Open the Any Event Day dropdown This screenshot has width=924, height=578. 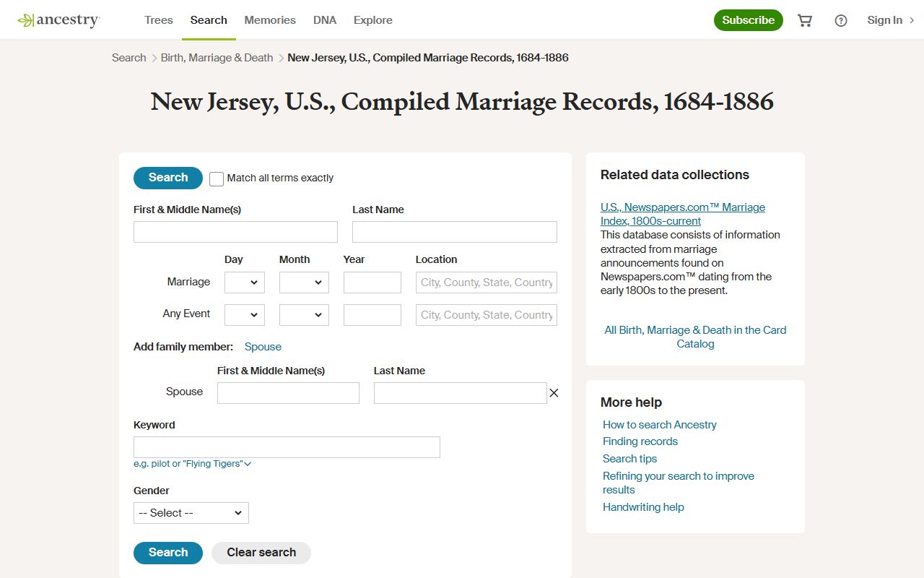point(245,315)
